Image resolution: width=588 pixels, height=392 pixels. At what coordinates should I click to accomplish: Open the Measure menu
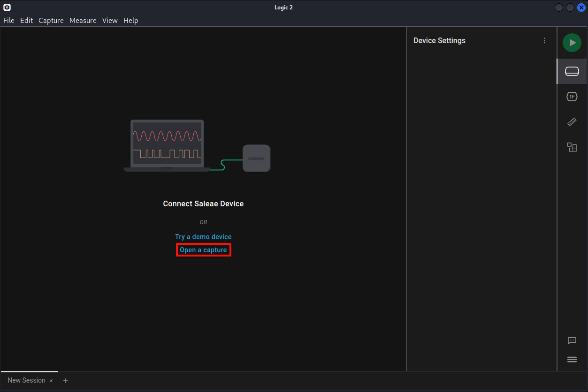point(83,21)
